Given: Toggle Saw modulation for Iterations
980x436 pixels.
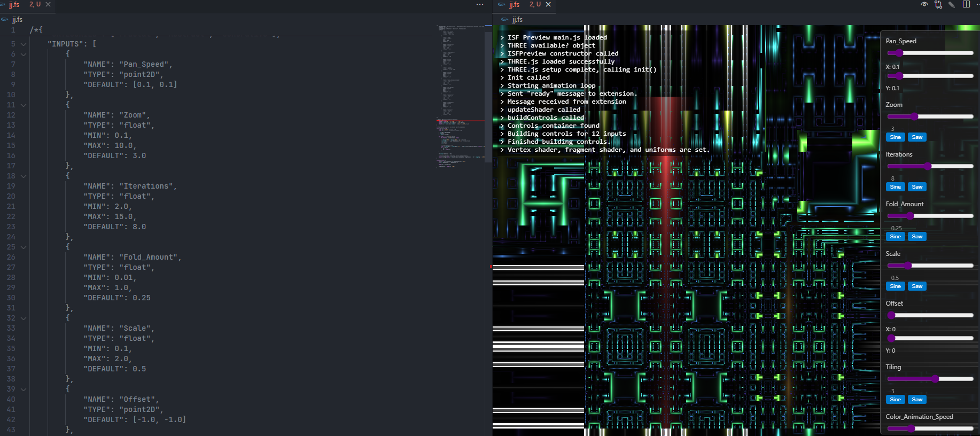Looking at the screenshot, I should click(917, 187).
